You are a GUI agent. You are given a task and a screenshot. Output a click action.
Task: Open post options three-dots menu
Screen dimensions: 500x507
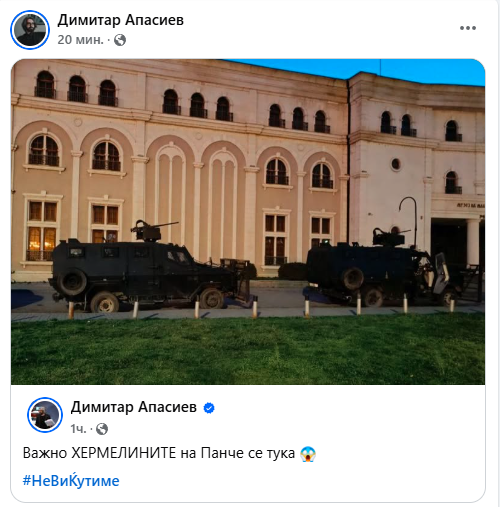pos(468,28)
